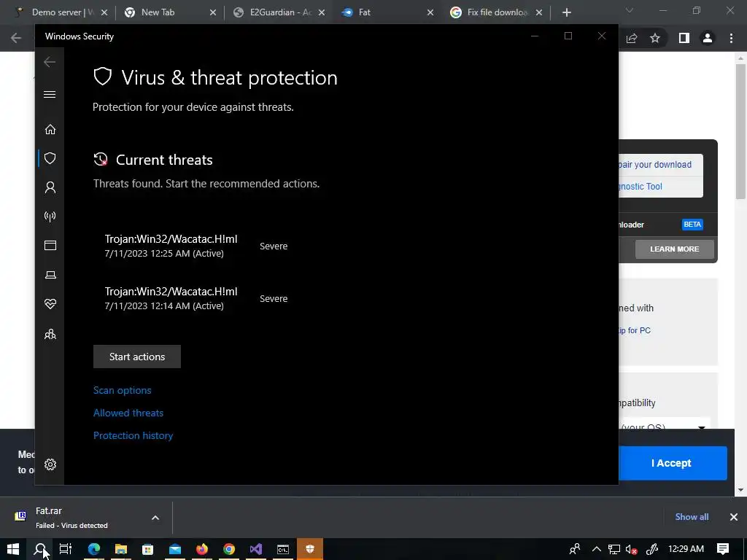The height and width of the screenshot is (560, 747).
Task: Open the OS compatibility dropdown on webpage
Action: (665, 424)
